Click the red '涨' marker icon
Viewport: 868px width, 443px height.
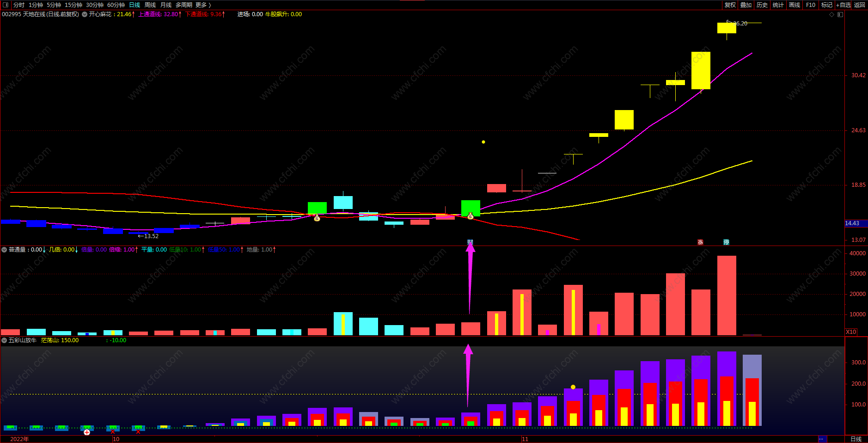coord(700,242)
